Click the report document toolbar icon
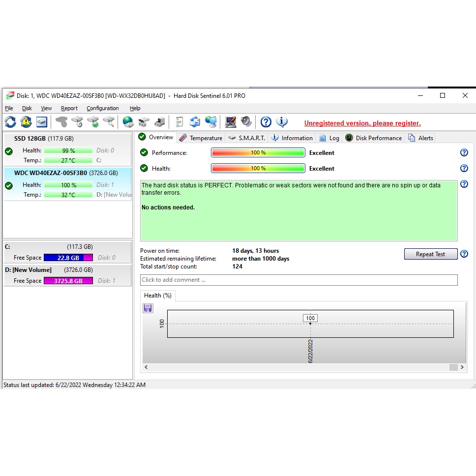This screenshot has height=476, width=476. tap(179, 122)
